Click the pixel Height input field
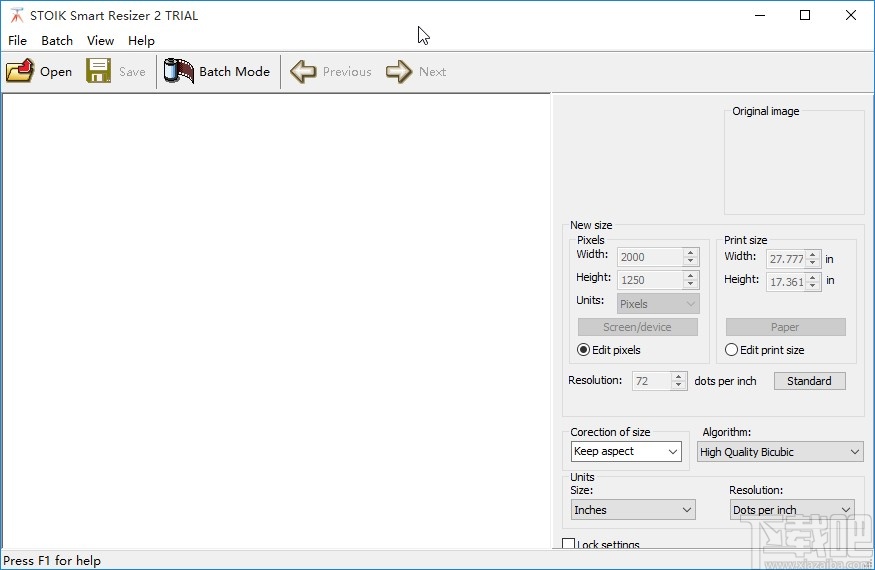Image resolution: width=875 pixels, height=570 pixels. click(x=650, y=281)
